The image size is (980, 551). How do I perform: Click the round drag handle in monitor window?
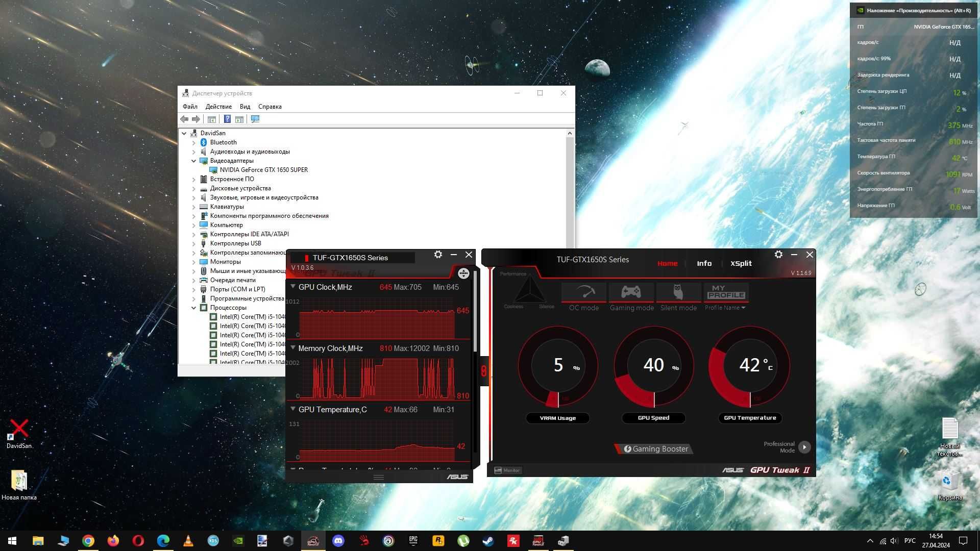pos(463,273)
